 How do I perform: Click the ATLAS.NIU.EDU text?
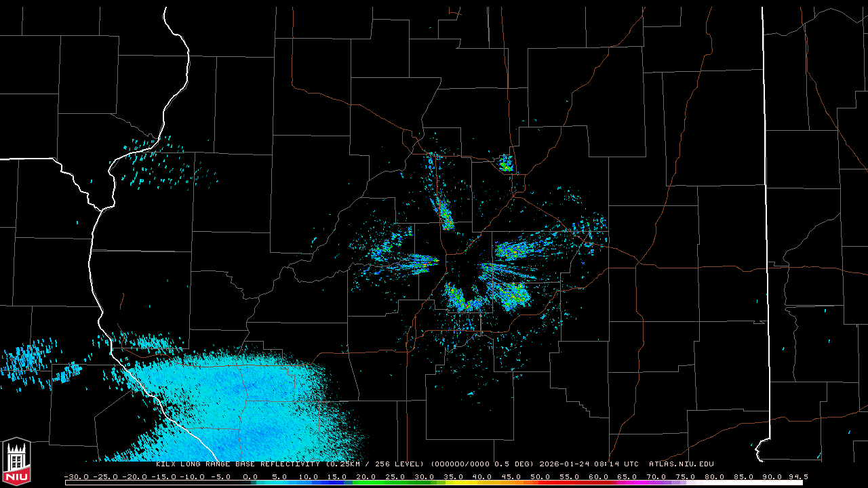click(x=681, y=464)
